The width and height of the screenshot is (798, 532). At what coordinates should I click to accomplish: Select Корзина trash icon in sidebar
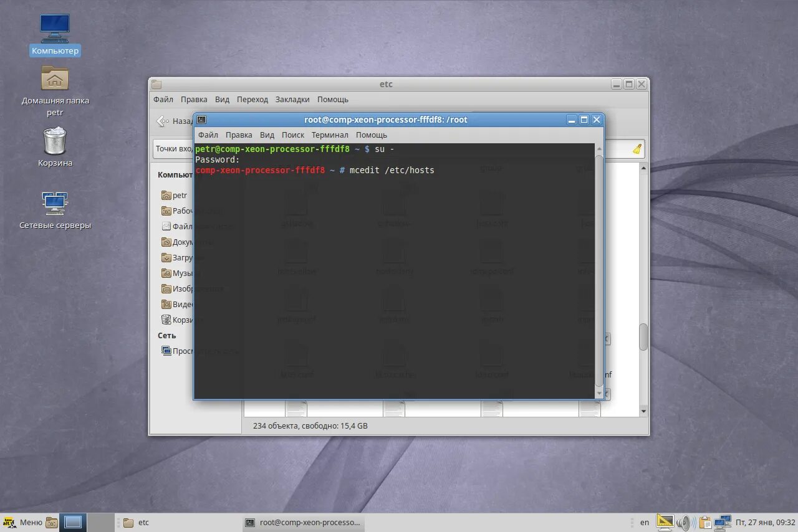166,320
